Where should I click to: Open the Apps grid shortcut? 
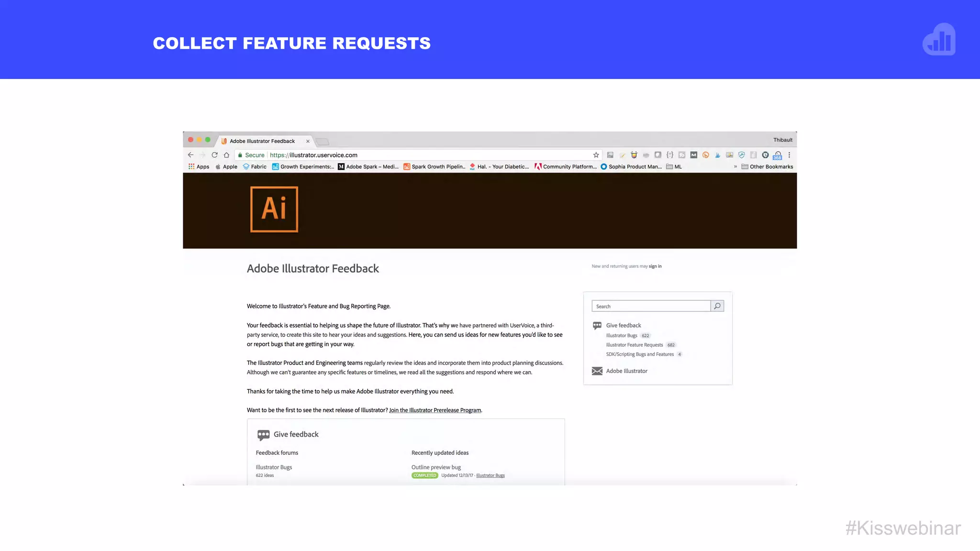coord(199,166)
